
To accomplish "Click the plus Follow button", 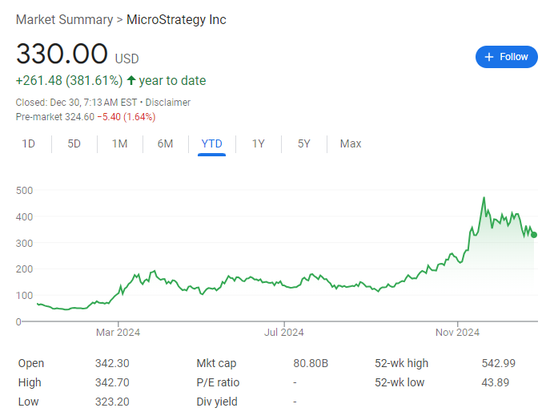I will [506, 57].
